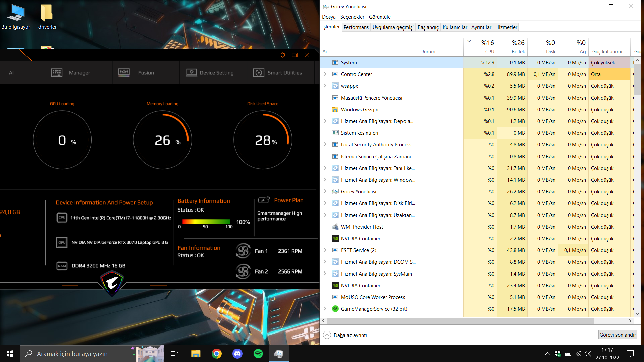Open the Seçenekler menu
Viewport: 644px width, 362px height.
tap(352, 17)
